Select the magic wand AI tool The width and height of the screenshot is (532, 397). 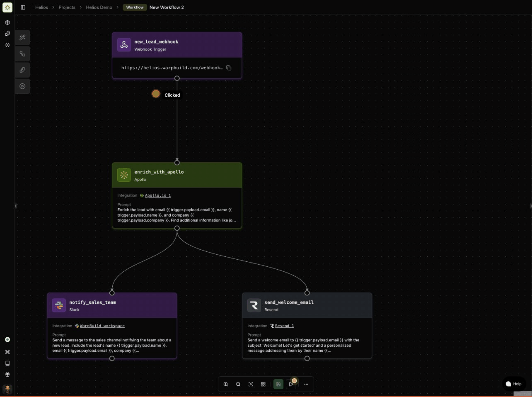point(22,37)
